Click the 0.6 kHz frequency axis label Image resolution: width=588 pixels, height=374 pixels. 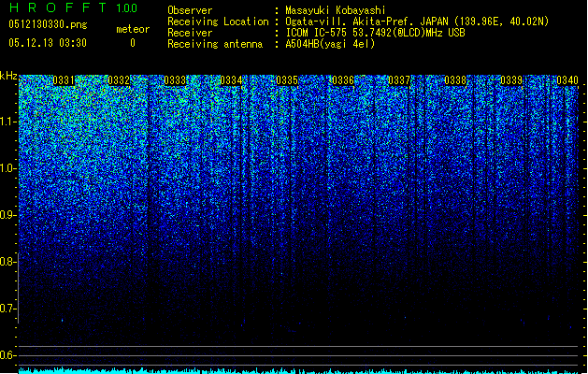click(x=8, y=355)
